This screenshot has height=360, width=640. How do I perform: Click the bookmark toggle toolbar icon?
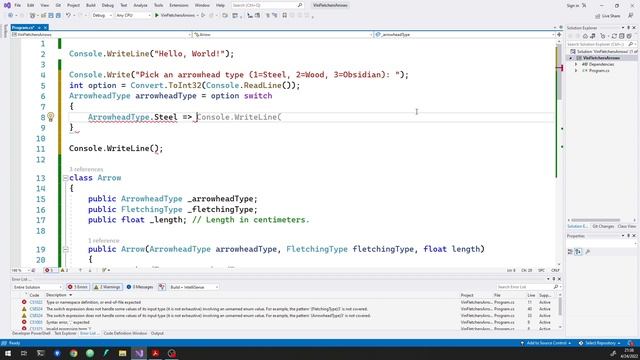pyautogui.click(x=284, y=15)
